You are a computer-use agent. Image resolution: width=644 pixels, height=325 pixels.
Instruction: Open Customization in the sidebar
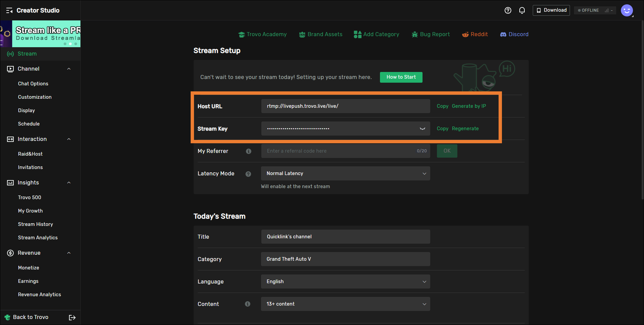coord(35,97)
